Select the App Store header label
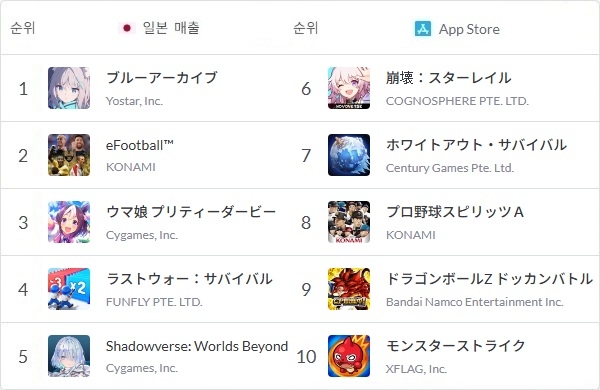 469,29
